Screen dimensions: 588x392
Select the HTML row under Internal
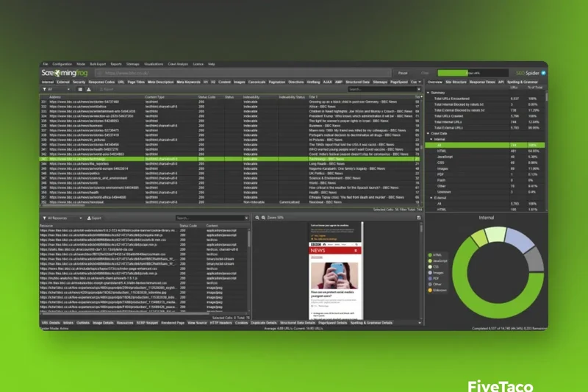click(442, 151)
